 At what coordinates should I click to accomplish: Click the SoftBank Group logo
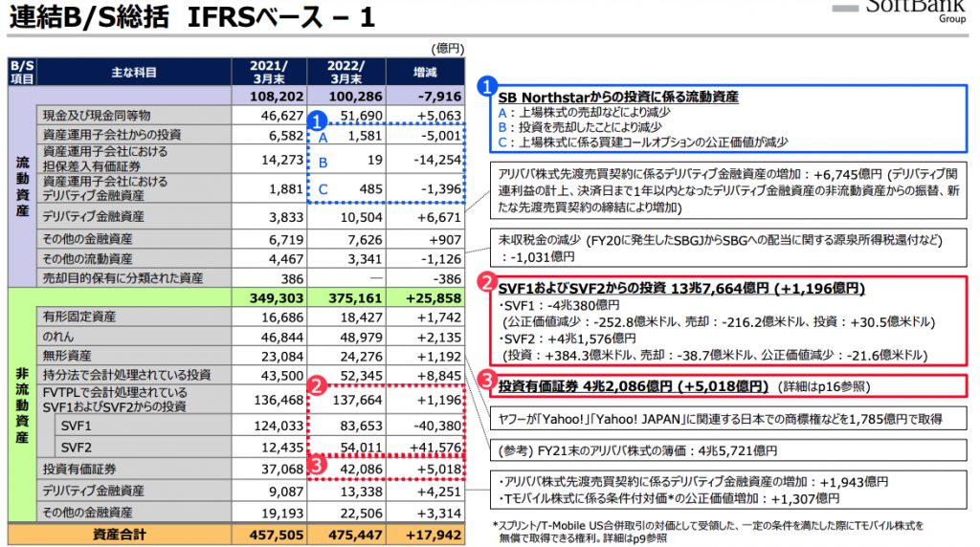tap(900, 10)
